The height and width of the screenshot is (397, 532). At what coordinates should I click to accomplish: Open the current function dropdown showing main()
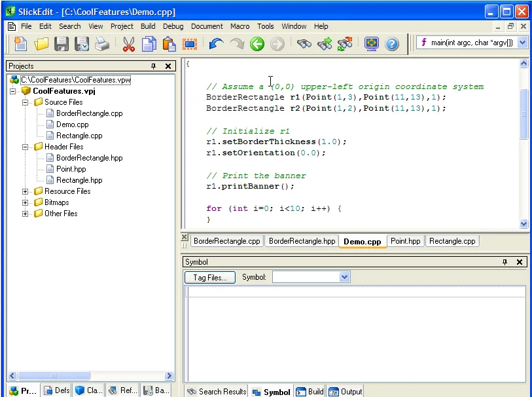[522, 42]
